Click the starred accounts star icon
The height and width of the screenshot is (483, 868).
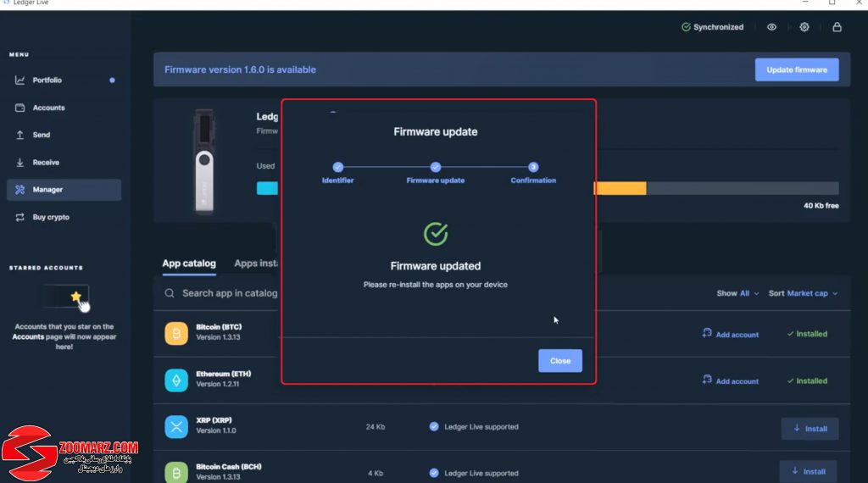(x=75, y=297)
